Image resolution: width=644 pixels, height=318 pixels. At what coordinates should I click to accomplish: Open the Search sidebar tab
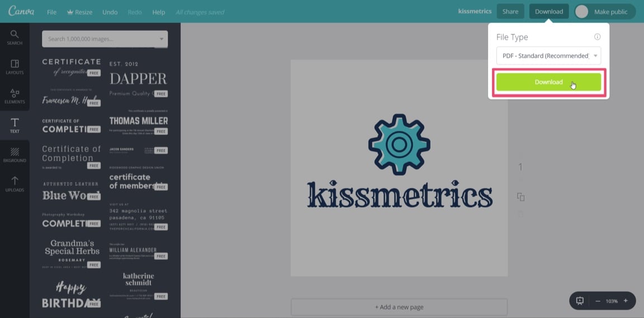tap(15, 37)
